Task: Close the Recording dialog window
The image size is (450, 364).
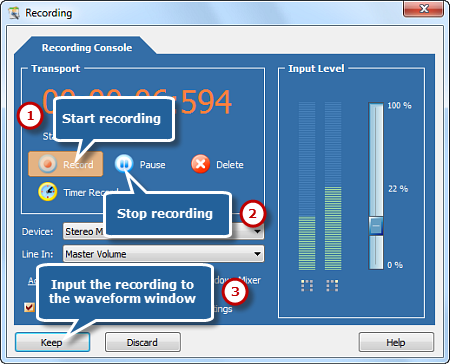Action: tap(423, 8)
